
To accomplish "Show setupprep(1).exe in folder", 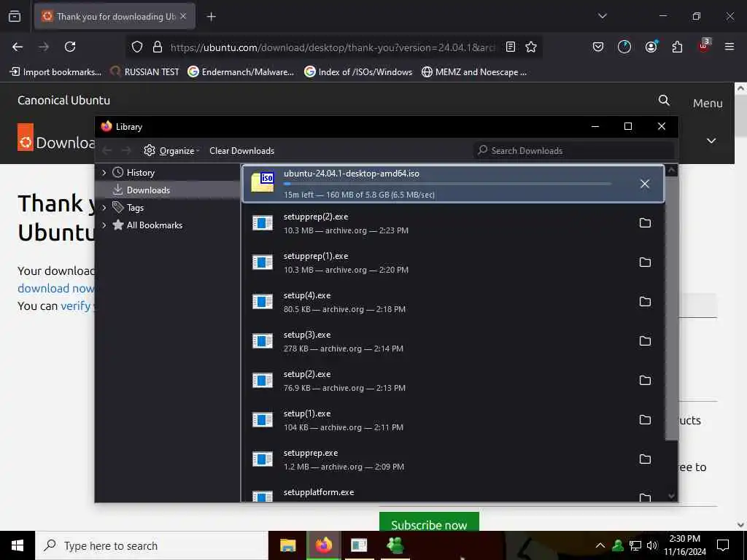I will pyautogui.click(x=645, y=262).
